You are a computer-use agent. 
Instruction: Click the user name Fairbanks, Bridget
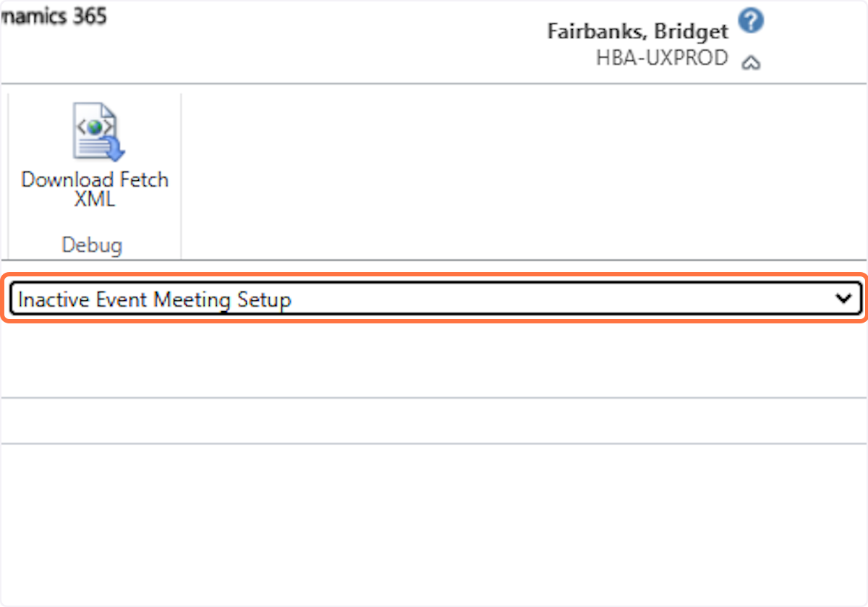tap(637, 33)
